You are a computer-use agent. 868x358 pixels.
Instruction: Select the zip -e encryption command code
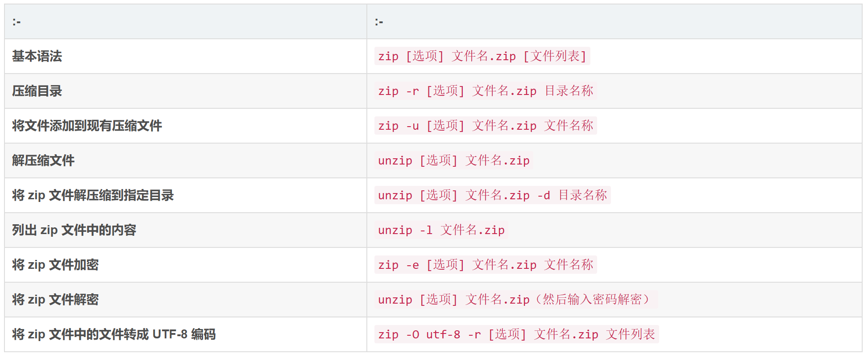(486, 265)
